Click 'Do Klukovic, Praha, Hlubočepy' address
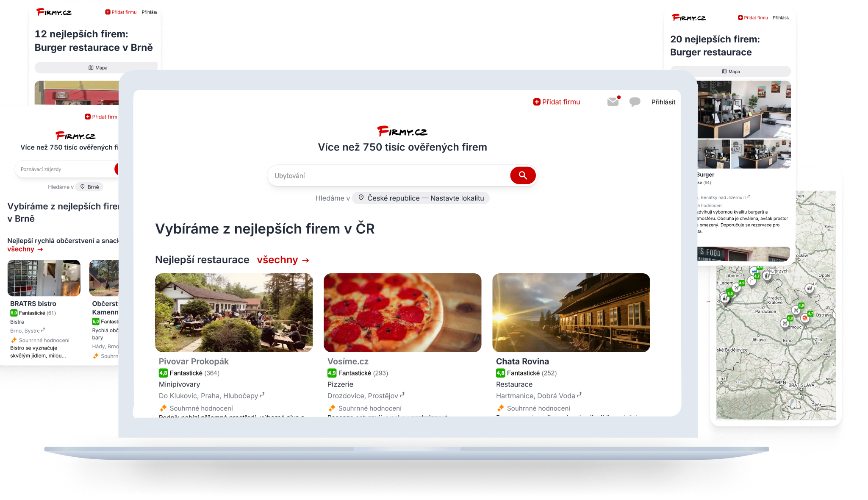This screenshot has height=500, width=868. [x=208, y=396]
